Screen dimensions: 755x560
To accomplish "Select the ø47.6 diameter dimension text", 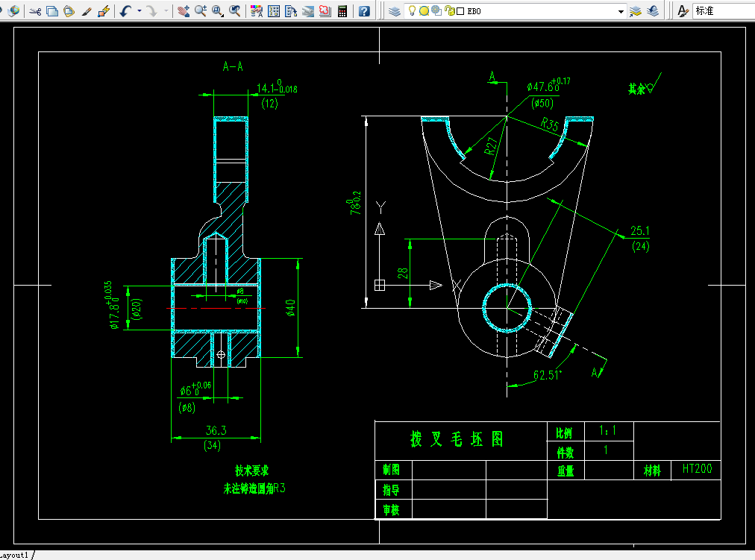I will point(548,85).
